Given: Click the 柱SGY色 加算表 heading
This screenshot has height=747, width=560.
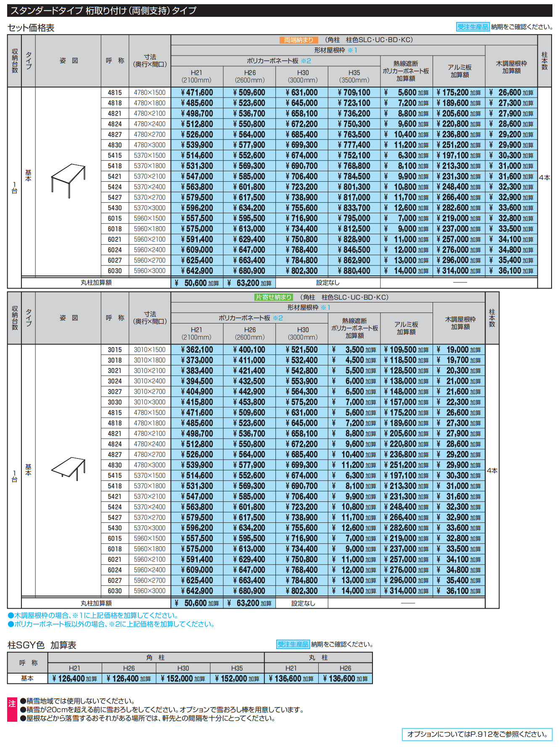Looking at the screenshot, I should (x=42, y=645).
